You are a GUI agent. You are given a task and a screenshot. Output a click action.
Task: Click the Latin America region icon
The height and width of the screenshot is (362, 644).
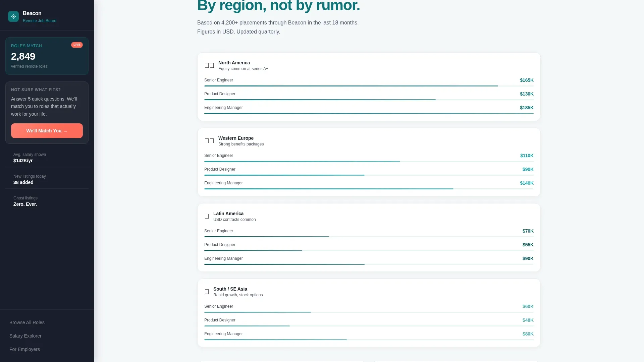click(x=207, y=216)
